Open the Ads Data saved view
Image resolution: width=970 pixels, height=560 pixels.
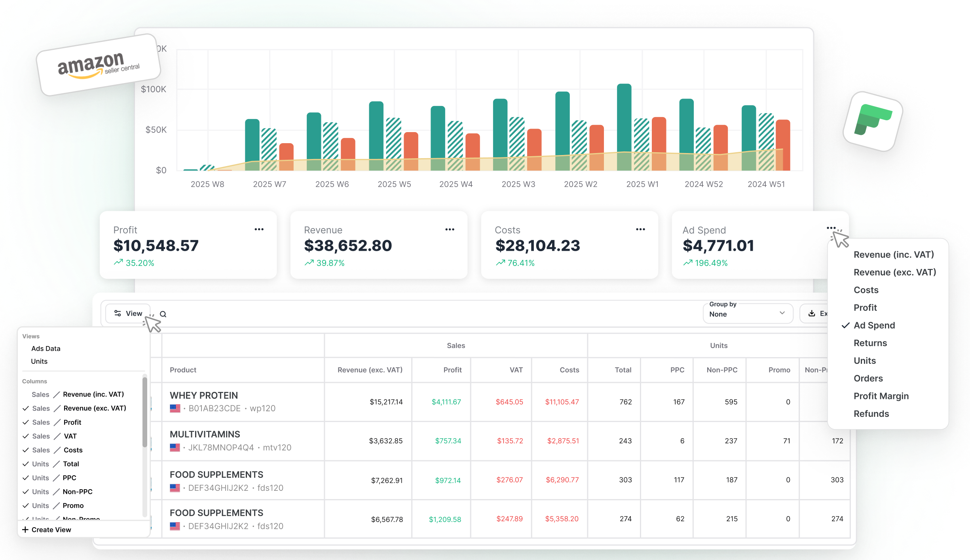(46, 348)
